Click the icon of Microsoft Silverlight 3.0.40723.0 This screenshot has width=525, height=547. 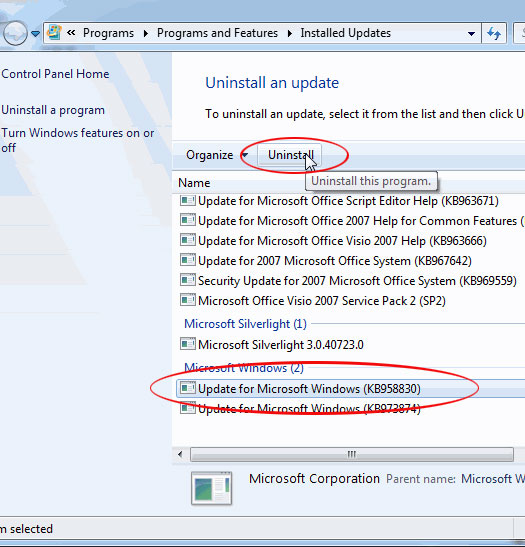(x=188, y=344)
